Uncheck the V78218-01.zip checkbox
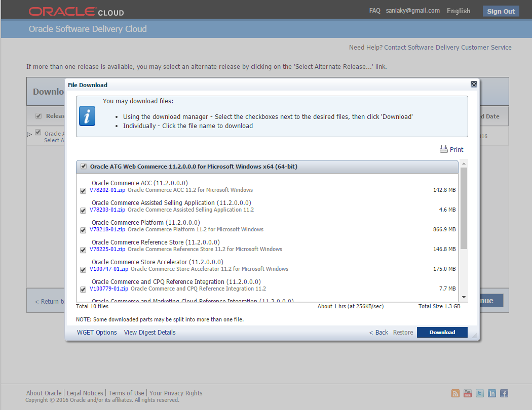 tap(83, 230)
